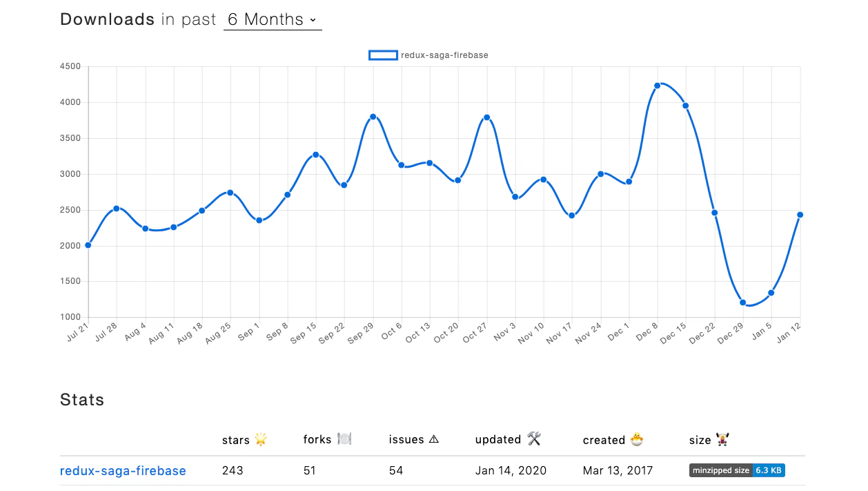Select the Dec 29 lowest data point
This screenshot has width=868, height=491.
tap(743, 302)
